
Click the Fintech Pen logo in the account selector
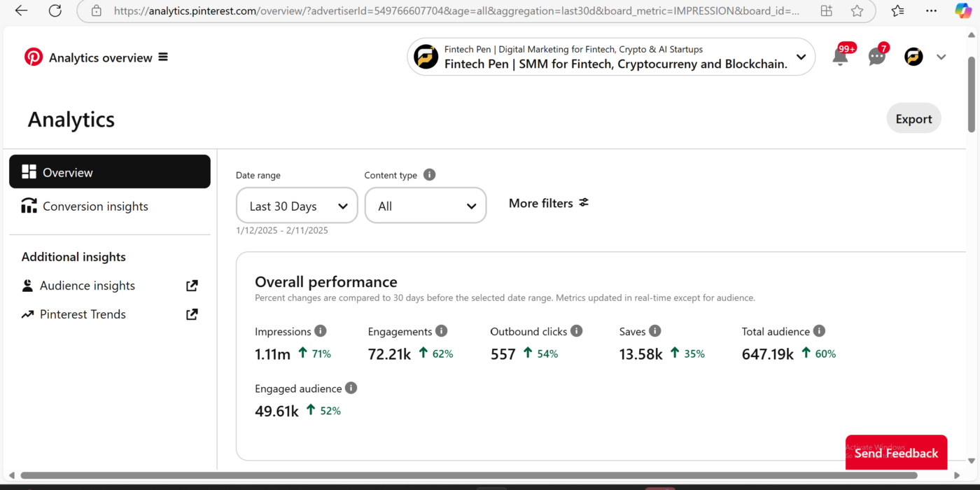coord(426,57)
